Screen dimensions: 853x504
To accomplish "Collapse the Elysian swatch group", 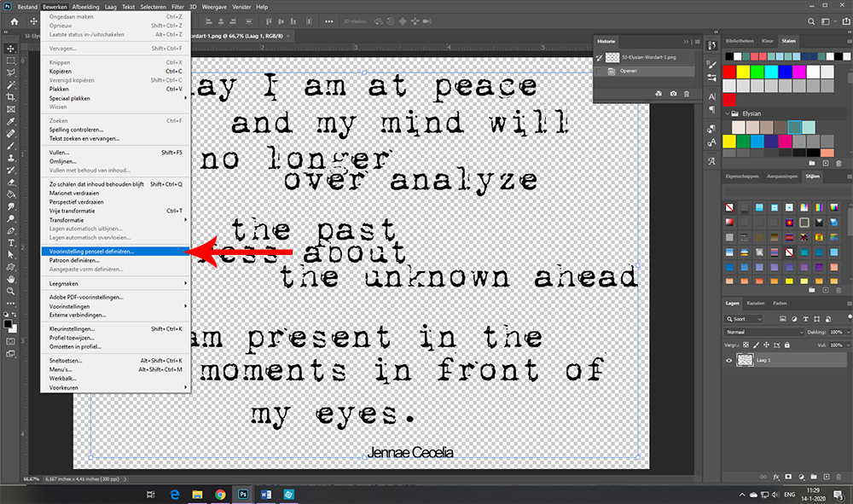I will [x=728, y=113].
